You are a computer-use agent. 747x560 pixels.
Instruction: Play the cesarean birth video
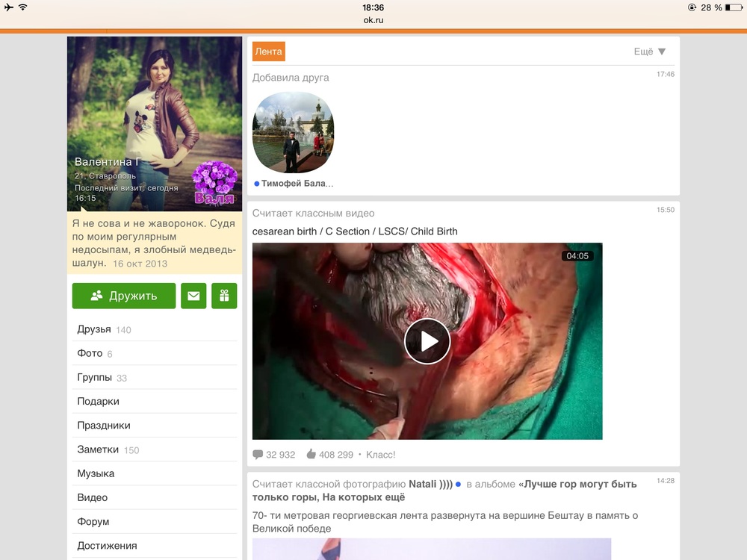[x=427, y=341]
